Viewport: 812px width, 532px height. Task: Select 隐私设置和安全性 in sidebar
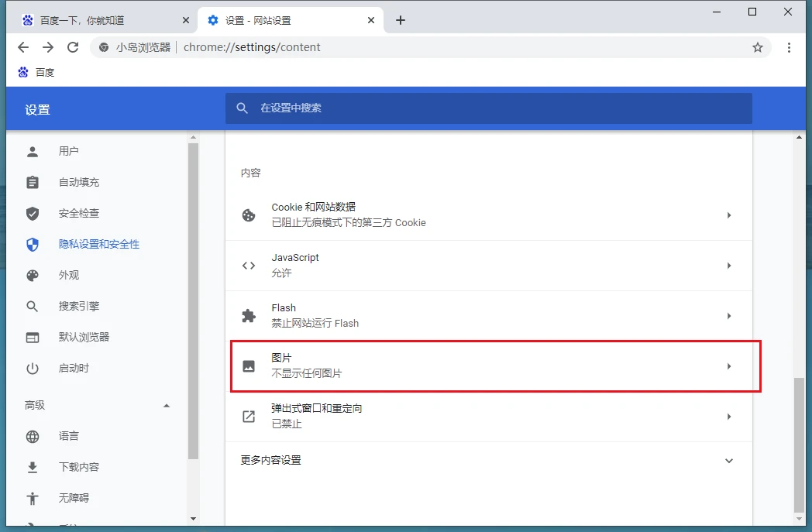point(98,244)
